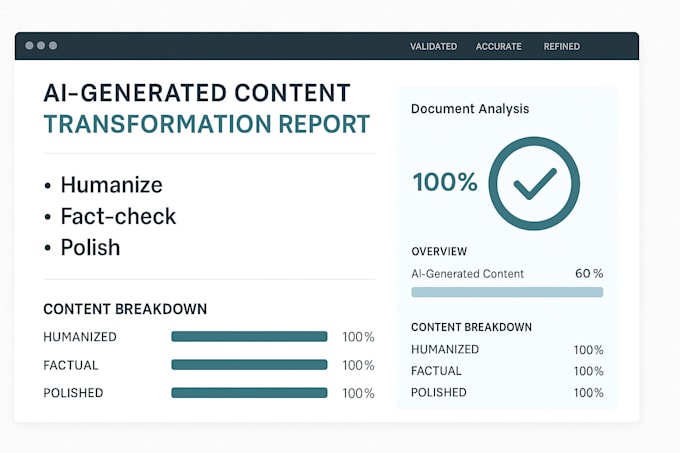The width and height of the screenshot is (680, 453).
Task: Click TRANSFORMATION REPORT title text
Action: (x=207, y=124)
